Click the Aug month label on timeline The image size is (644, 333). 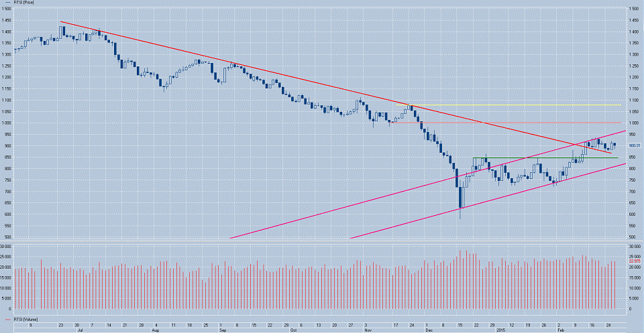pos(156,330)
